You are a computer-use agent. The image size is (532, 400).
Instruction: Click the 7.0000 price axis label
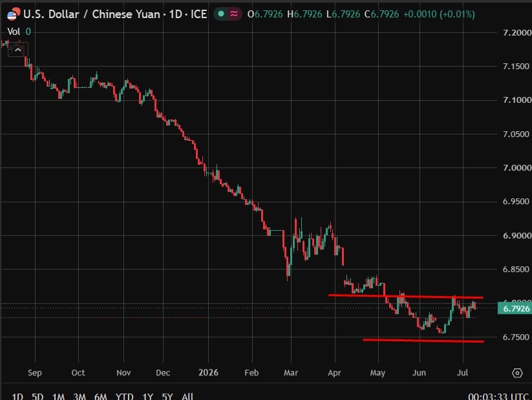pyautogui.click(x=516, y=167)
